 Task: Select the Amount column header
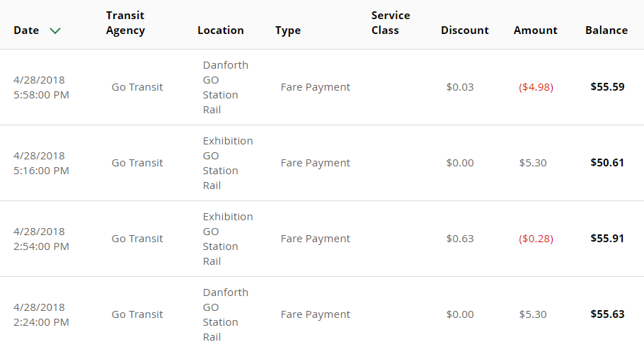coord(535,30)
